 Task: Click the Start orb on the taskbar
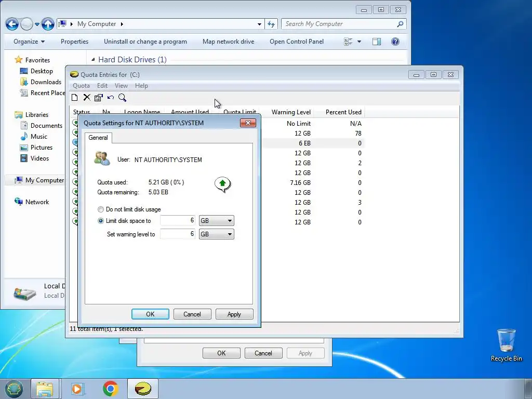[14, 389]
